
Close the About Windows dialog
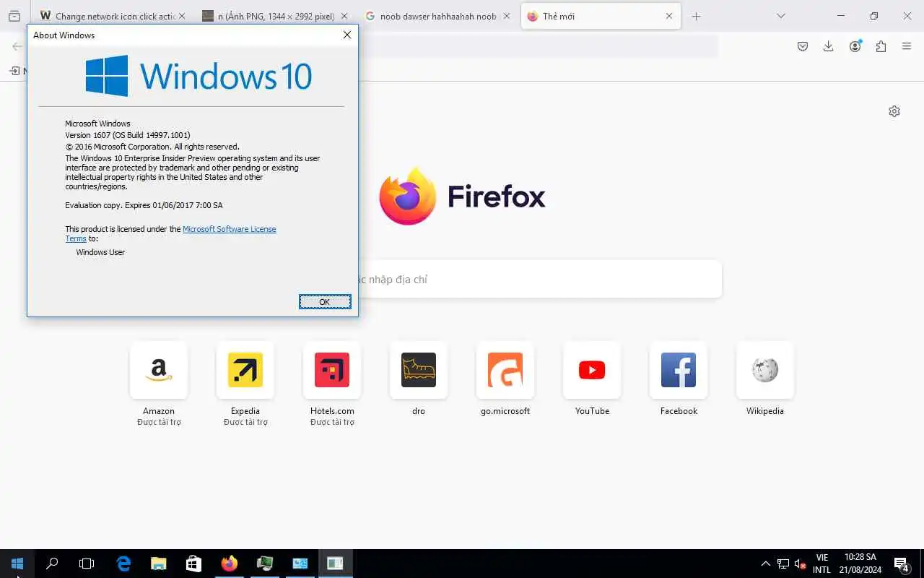click(x=347, y=35)
